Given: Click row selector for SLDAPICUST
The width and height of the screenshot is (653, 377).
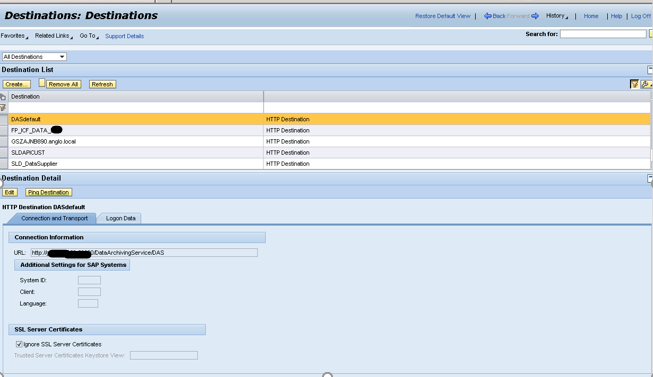Looking at the screenshot, I should (x=4, y=152).
